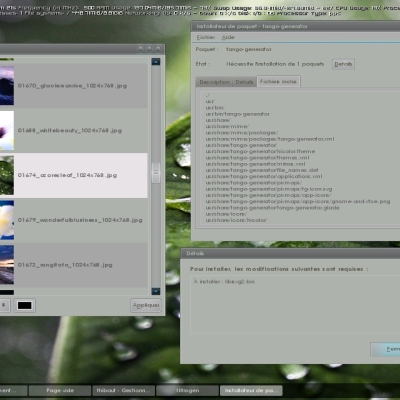The image size is (400, 400).
Task: Select the tango-generator/applications.xml row
Action: tap(264, 176)
